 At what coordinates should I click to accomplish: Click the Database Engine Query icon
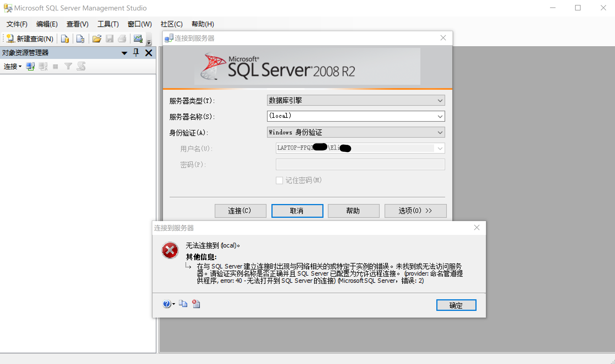(x=65, y=39)
